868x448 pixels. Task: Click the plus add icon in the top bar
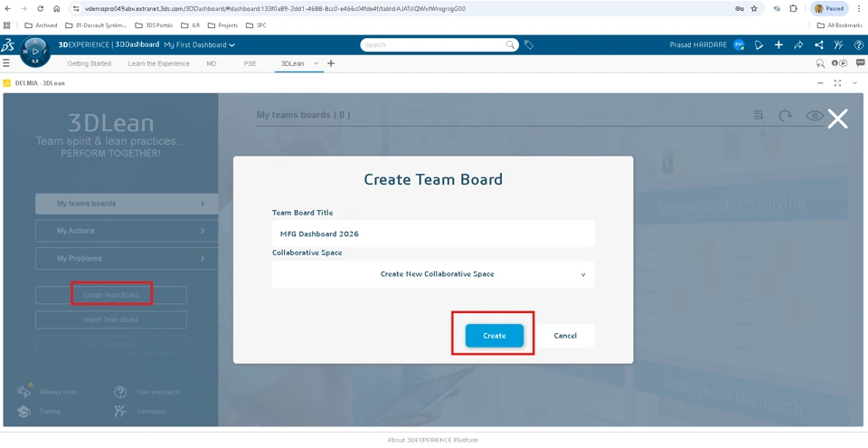click(778, 45)
